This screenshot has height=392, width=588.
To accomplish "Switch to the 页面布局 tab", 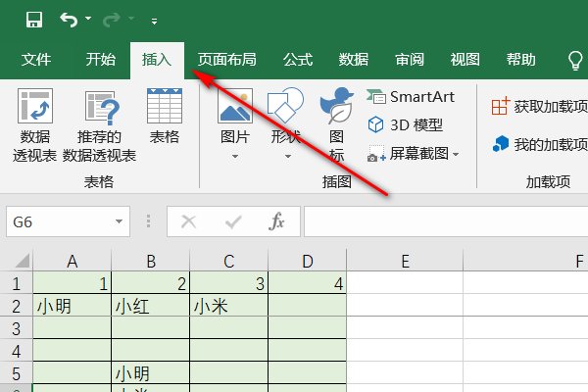I will [227, 59].
